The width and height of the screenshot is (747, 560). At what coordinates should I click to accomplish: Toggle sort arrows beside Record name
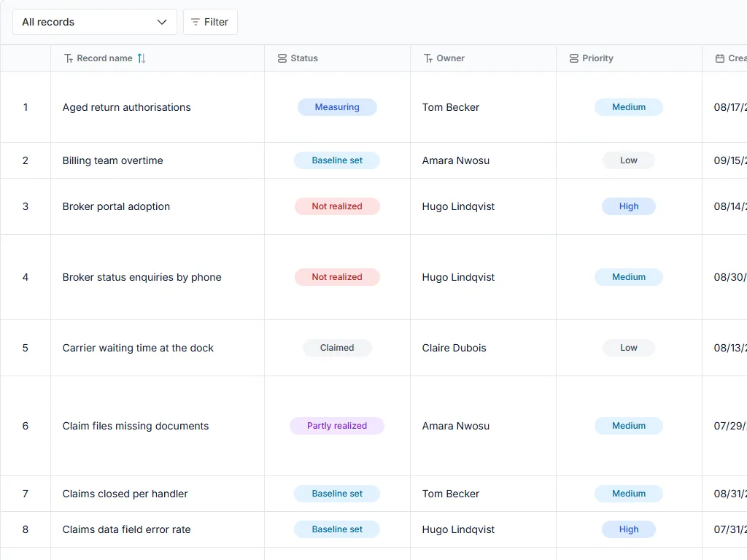pos(142,58)
